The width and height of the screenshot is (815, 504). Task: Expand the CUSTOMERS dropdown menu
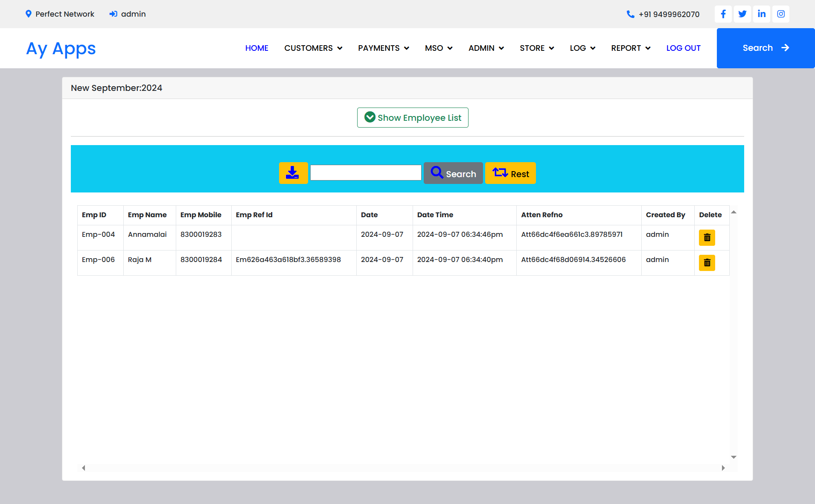(313, 48)
